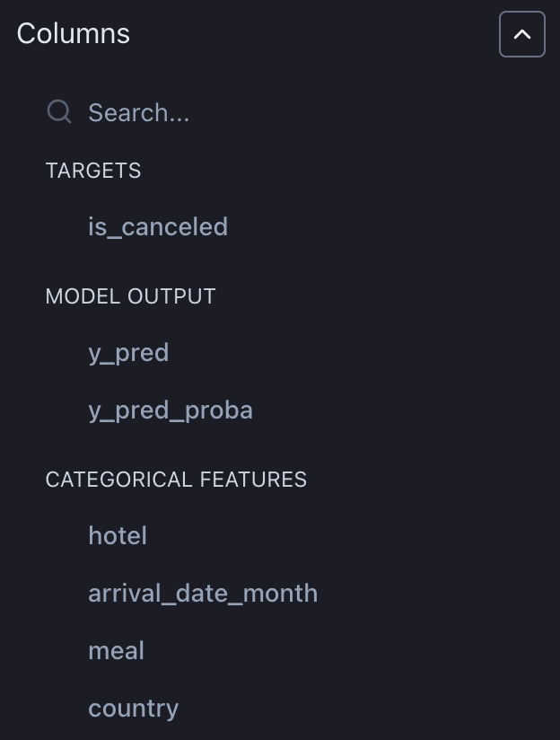Screen dimensions: 560x740
Task: Click the Search... placeholder text
Action: tap(138, 112)
